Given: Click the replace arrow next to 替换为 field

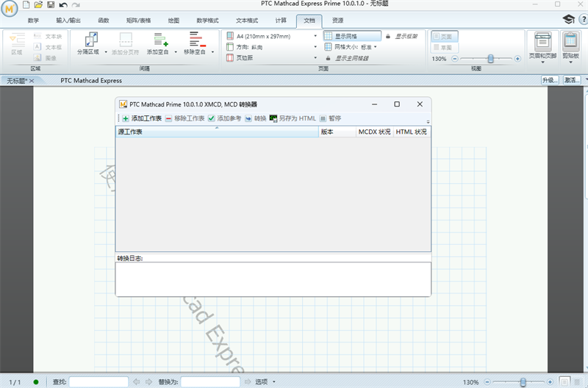Looking at the screenshot, I should click(248, 381).
